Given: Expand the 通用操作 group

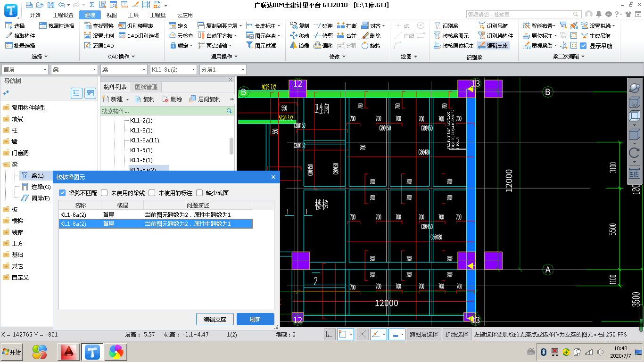Looking at the screenshot, I should point(225,57).
